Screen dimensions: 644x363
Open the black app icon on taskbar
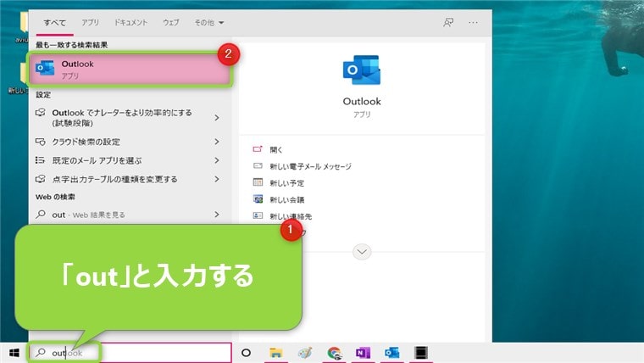pos(421,353)
